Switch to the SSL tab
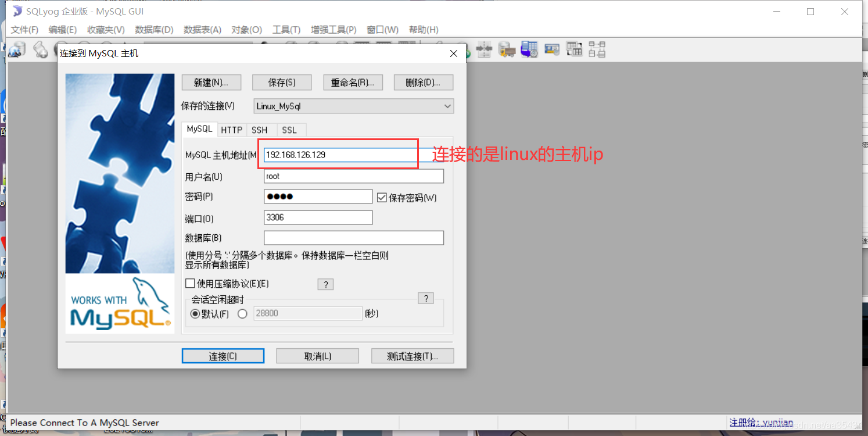 pyautogui.click(x=289, y=130)
